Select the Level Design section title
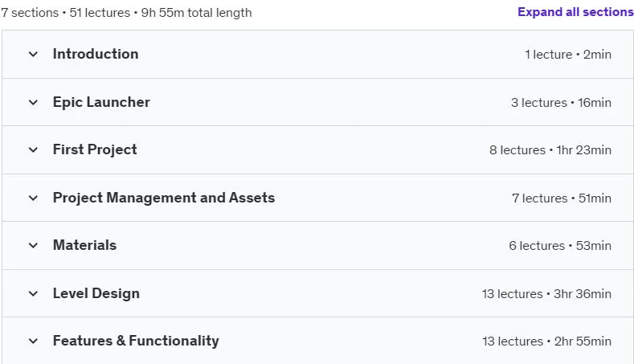The image size is (634, 364). tap(96, 293)
